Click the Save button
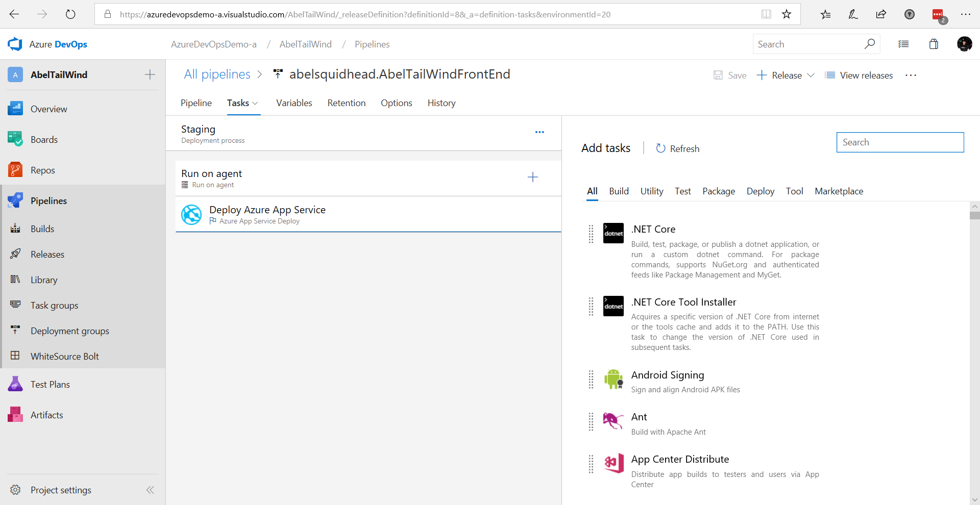This screenshot has width=980, height=505. (730, 75)
